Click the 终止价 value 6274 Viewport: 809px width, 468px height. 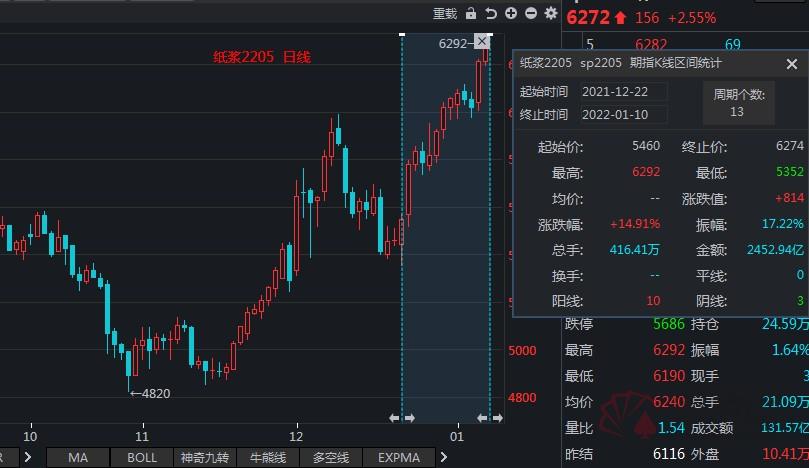(x=790, y=146)
